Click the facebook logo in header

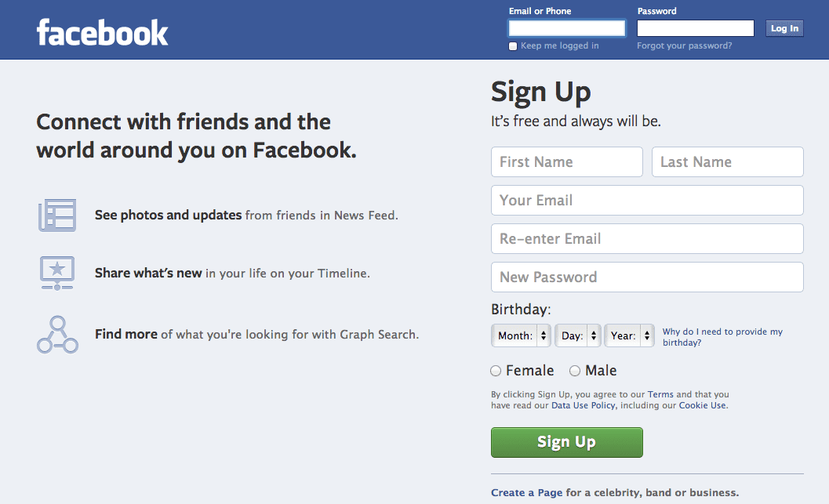[x=102, y=33]
